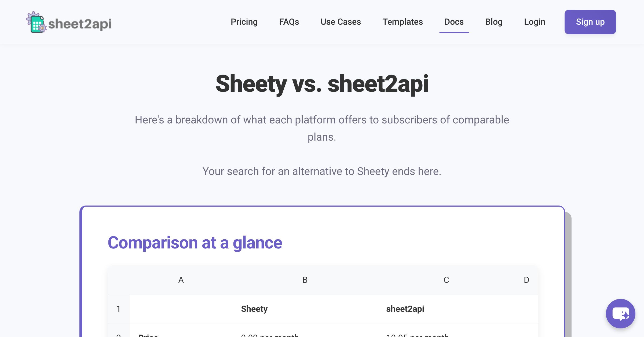Select column header A in the comparison table
This screenshot has height=337, width=644.
click(181, 280)
